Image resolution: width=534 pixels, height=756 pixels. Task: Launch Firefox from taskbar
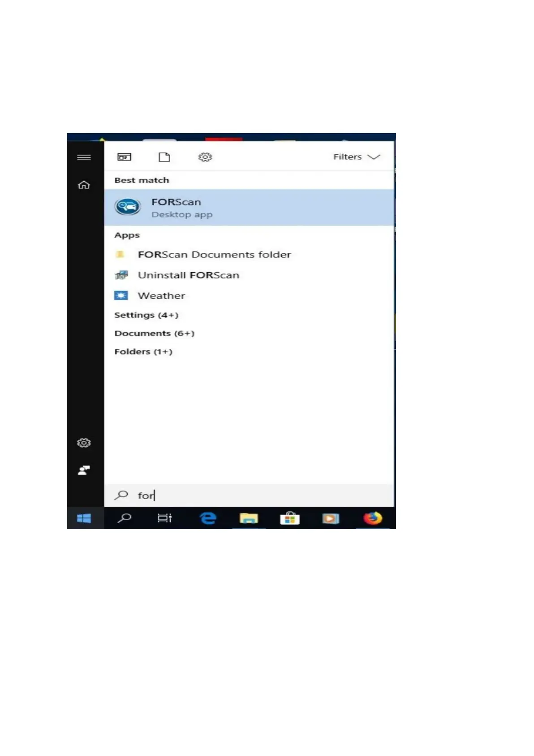373,518
